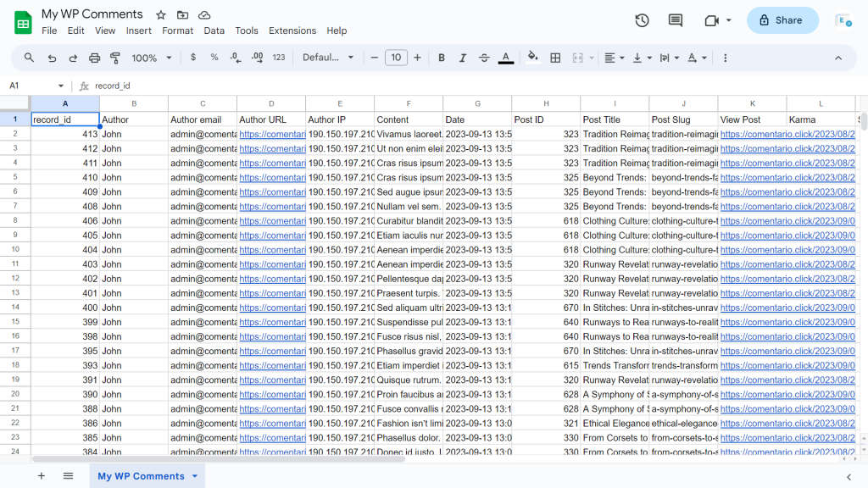Apply strikethrough formatting
This screenshot has height=488, width=868.
(x=483, y=58)
